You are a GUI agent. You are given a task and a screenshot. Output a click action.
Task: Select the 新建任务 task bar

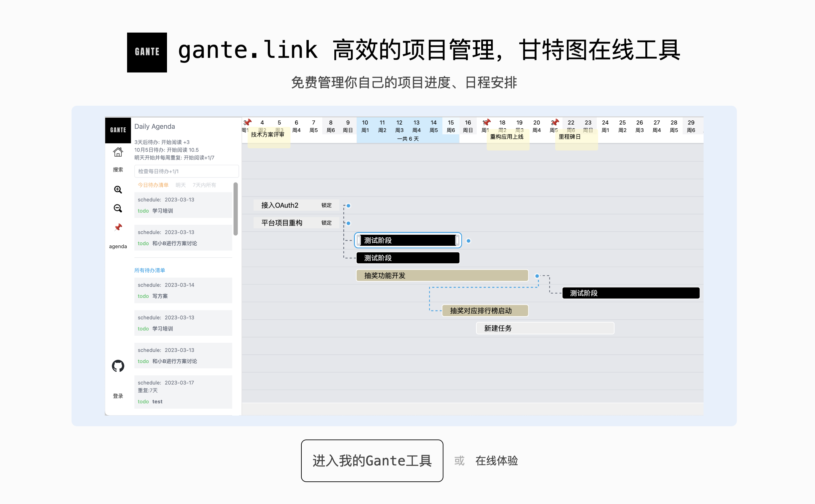click(x=545, y=328)
